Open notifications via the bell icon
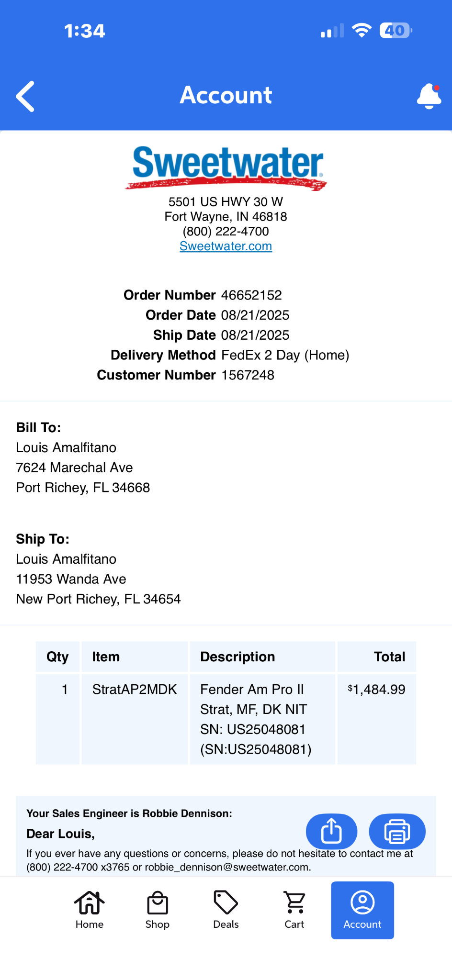Viewport: 452px width, 980px height. coord(429,96)
